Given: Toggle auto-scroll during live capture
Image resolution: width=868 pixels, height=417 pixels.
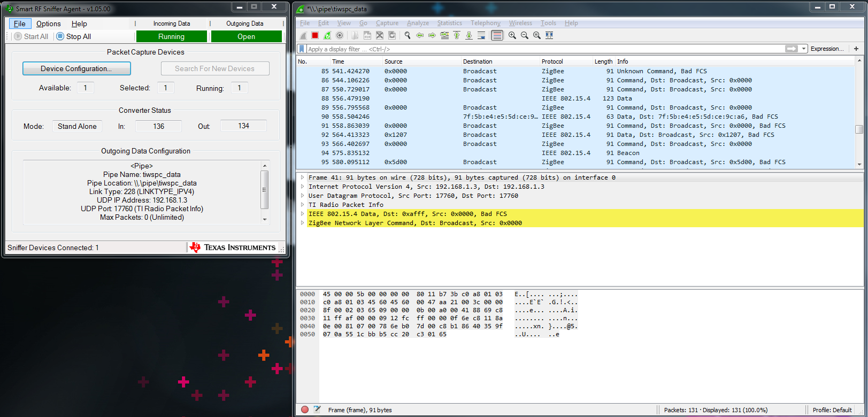Looking at the screenshot, I should click(x=481, y=35).
